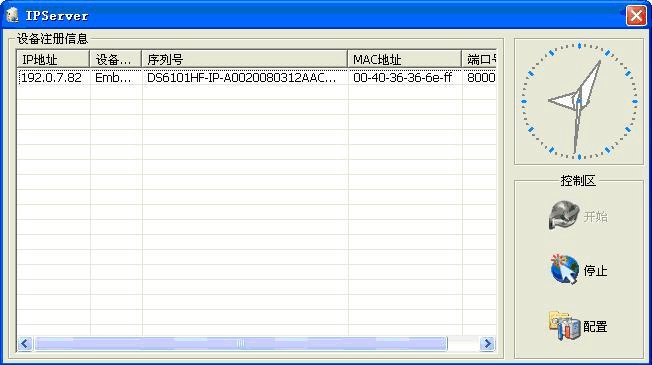The height and width of the screenshot is (365, 652).
Task: Click the analog clock face
Action: [x=579, y=101]
